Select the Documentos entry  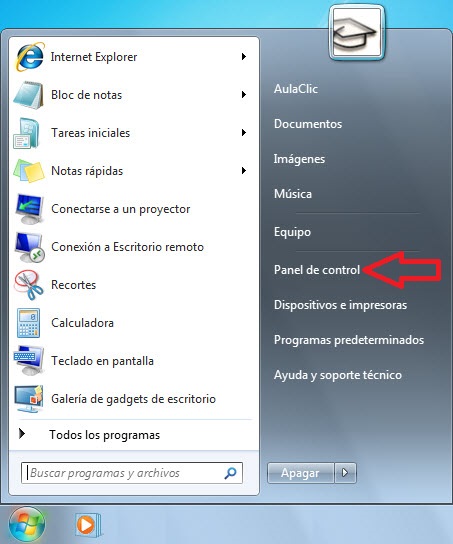[x=308, y=124]
